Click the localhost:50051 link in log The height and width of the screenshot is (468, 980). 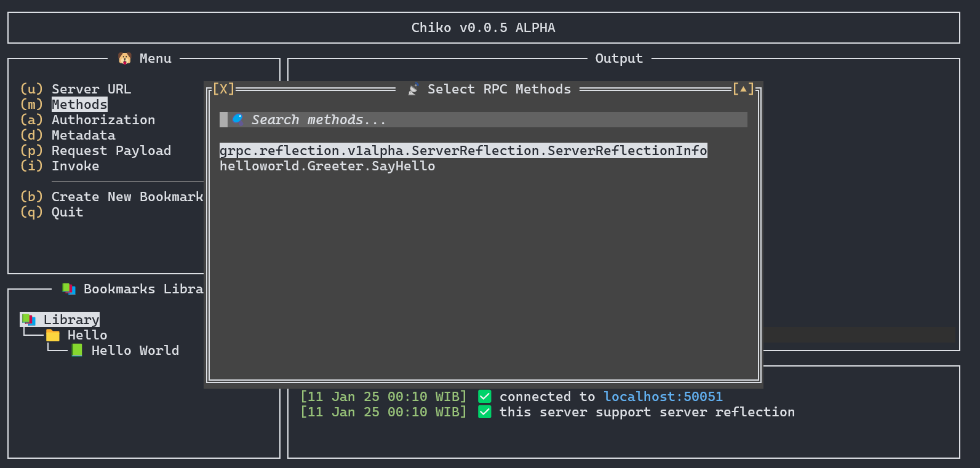pyautogui.click(x=663, y=397)
